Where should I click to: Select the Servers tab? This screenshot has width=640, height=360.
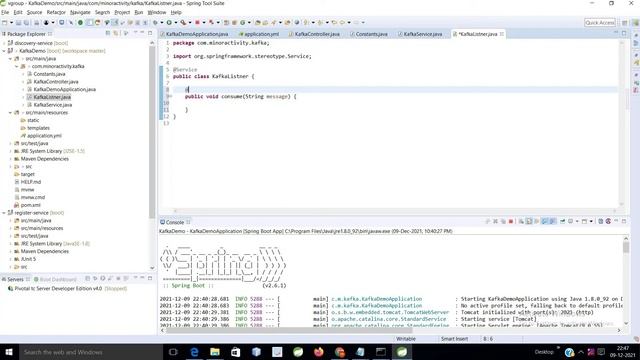tap(15, 279)
